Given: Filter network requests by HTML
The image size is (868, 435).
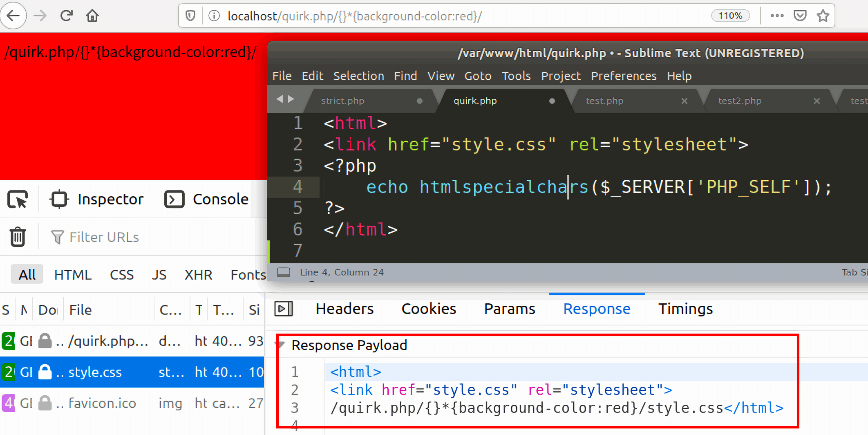Looking at the screenshot, I should click(x=73, y=275).
